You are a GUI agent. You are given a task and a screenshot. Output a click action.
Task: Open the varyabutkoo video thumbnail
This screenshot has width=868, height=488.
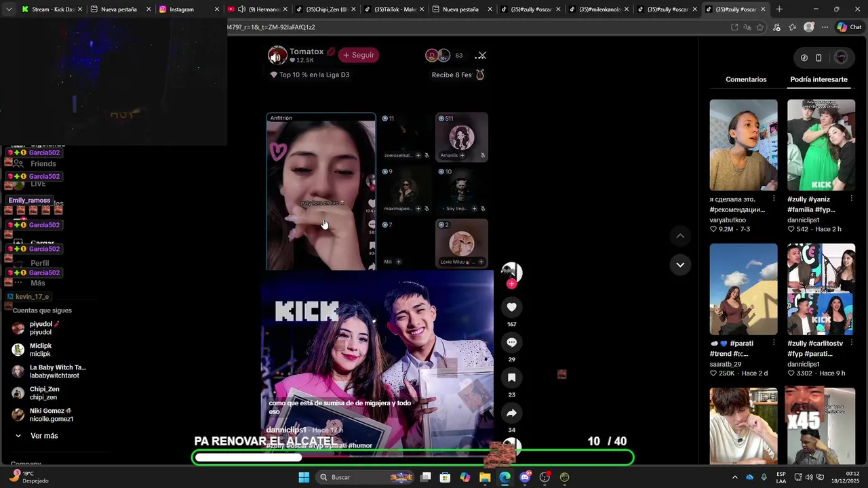tap(743, 145)
